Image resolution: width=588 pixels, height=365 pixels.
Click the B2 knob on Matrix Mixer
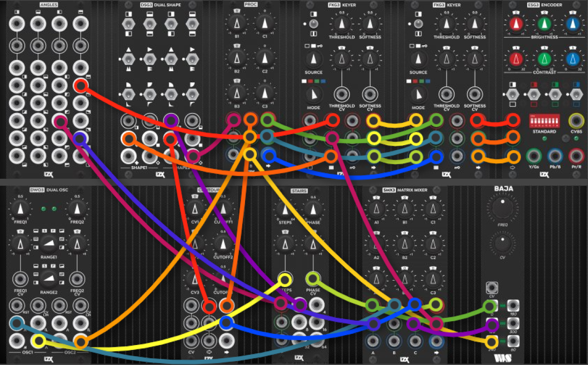(404, 244)
